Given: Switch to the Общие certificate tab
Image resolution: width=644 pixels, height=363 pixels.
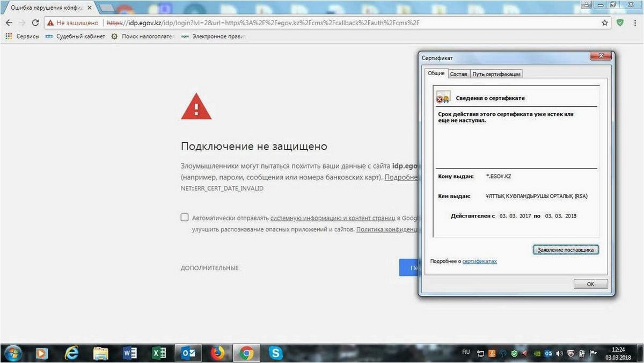Looking at the screenshot, I should point(436,74).
